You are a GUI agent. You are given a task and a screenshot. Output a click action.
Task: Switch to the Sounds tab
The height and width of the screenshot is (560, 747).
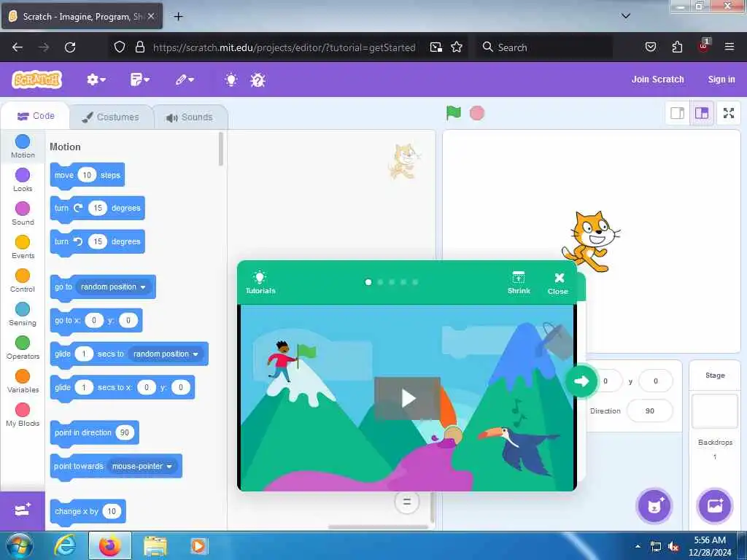pos(190,117)
